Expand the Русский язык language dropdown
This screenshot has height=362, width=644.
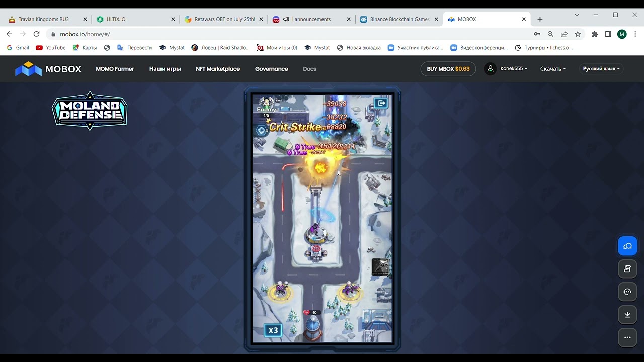point(601,69)
